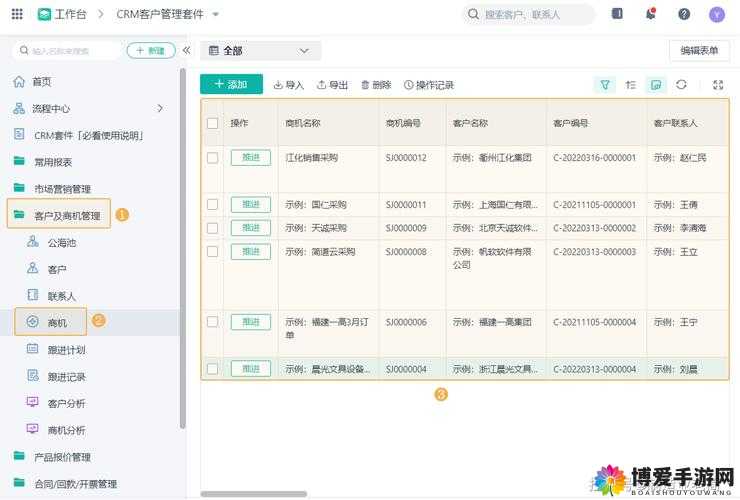Collapse the sidebar with double chevron
This screenshot has height=500, width=740.
(186, 50)
